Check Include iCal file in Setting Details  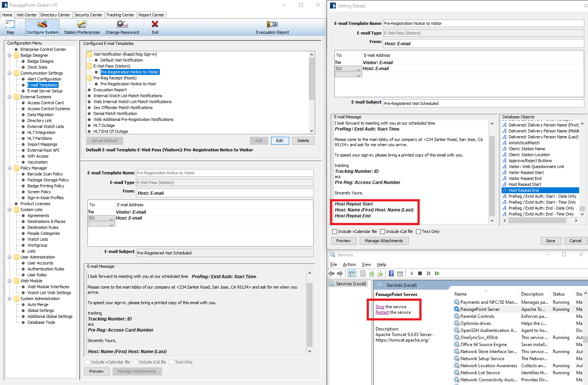pyautogui.click(x=383, y=231)
